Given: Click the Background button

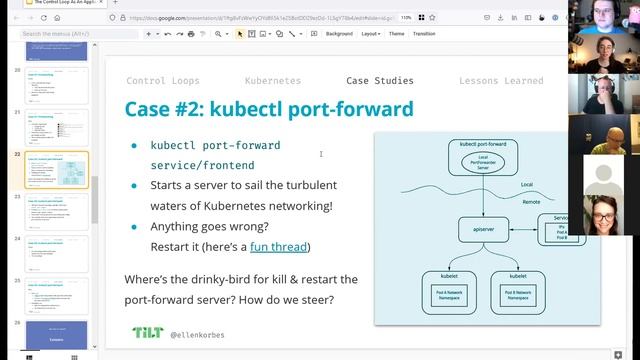Looking at the screenshot, I should pos(339,34).
